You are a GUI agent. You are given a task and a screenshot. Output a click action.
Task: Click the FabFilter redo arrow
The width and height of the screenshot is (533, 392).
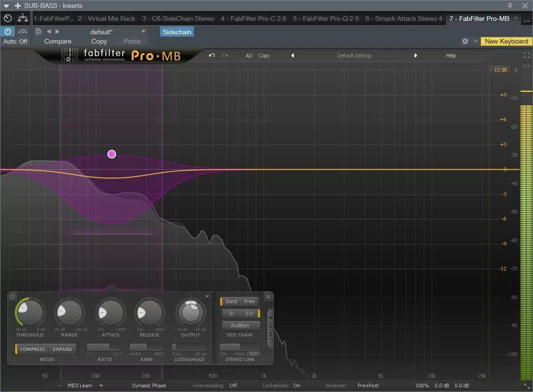tap(225, 55)
